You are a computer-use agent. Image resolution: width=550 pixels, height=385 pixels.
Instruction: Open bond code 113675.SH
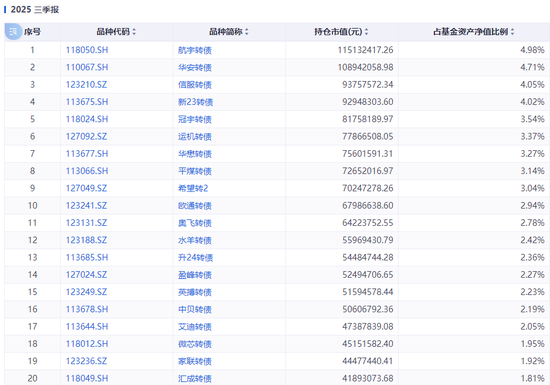pos(87,102)
